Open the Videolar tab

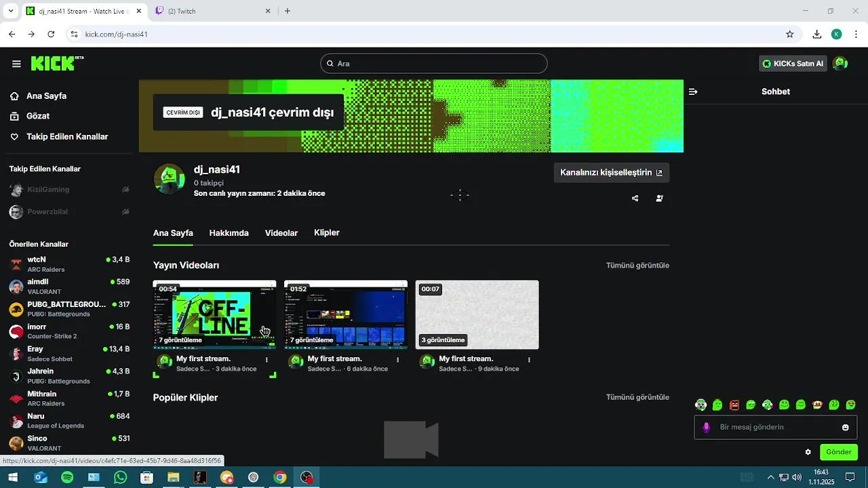coord(281,233)
